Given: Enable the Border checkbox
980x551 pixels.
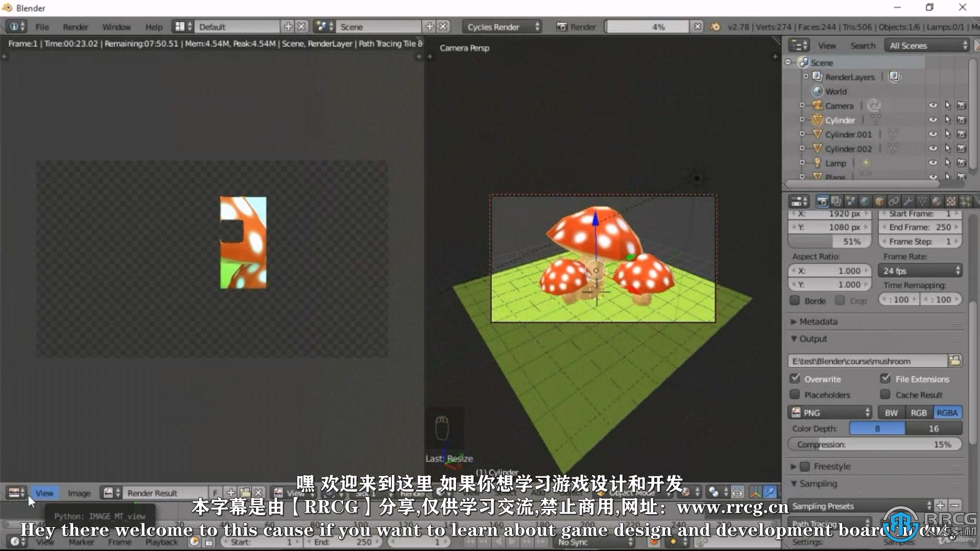Looking at the screenshot, I should point(795,300).
